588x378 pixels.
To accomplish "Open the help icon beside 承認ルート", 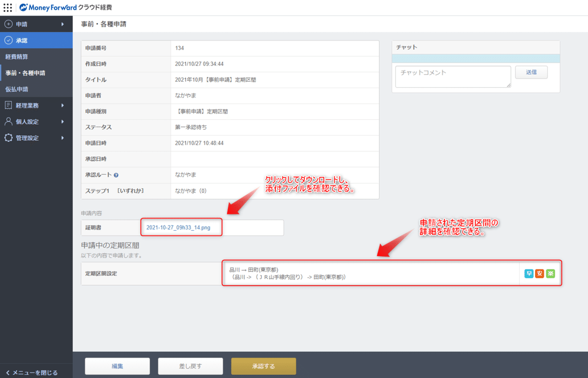I will pos(116,175).
